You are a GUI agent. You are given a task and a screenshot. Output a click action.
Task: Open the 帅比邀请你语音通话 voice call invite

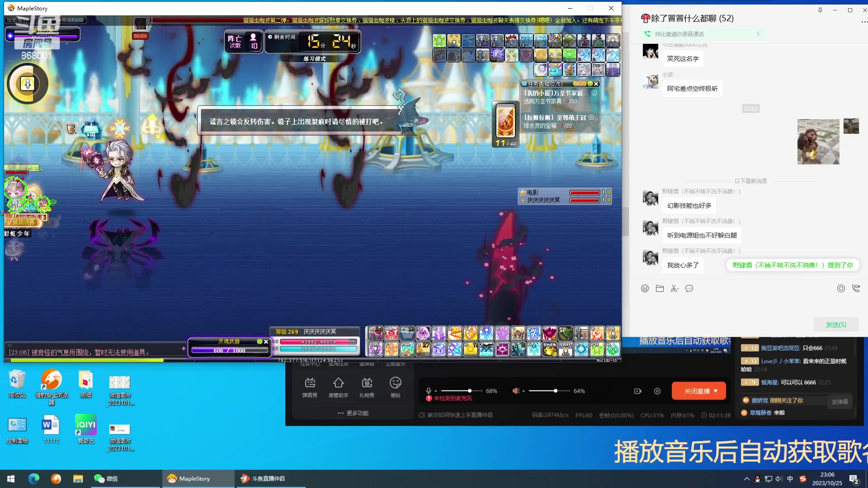702,34
